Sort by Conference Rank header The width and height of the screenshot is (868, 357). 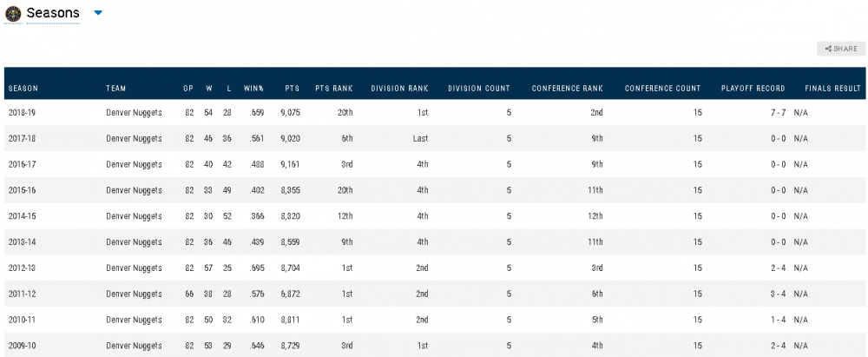pyautogui.click(x=567, y=89)
